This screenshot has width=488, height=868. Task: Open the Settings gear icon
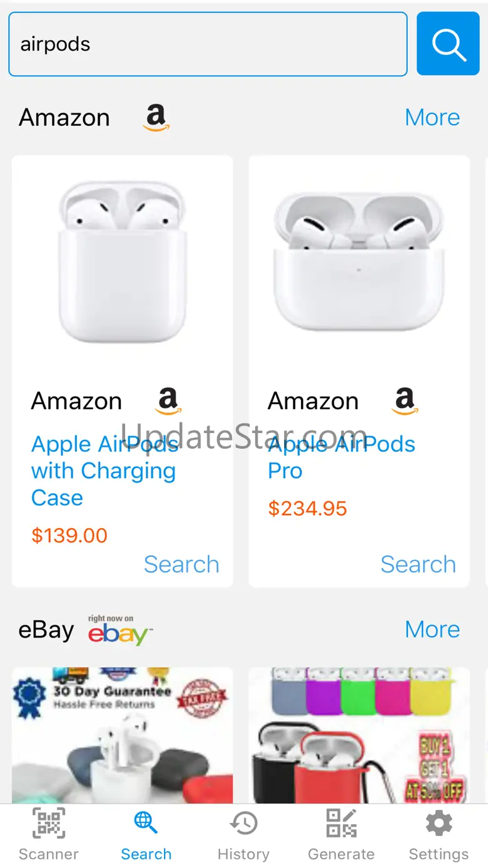point(439,823)
